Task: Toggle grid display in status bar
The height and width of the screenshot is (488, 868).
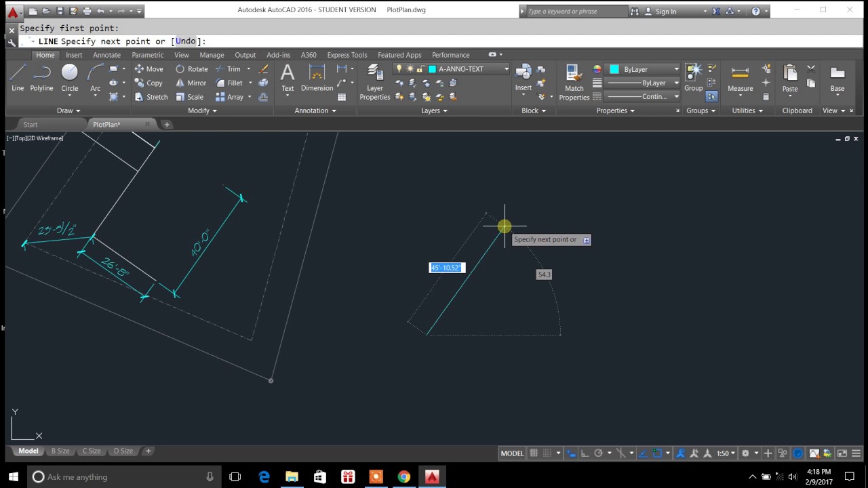Action: (x=534, y=453)
